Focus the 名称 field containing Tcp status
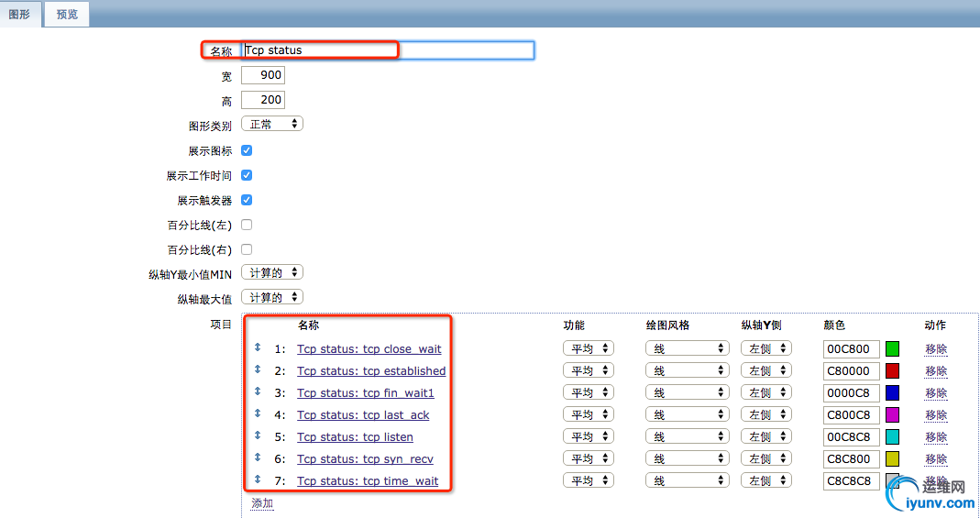Screen dimensions: 980x518 click(x=388, y=50)
